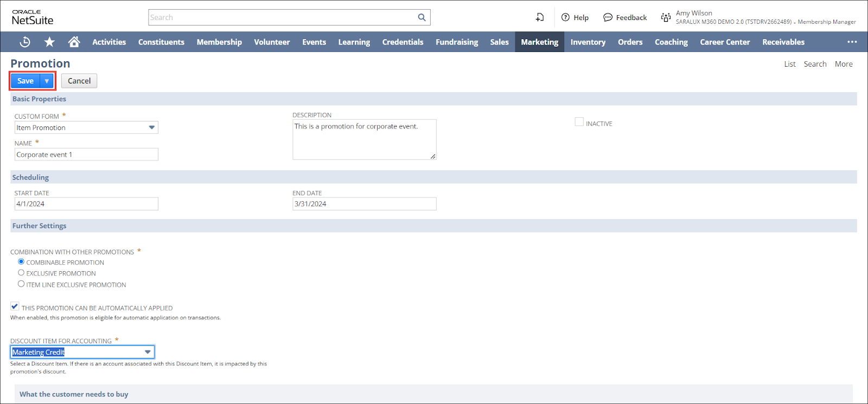868x404 pixels.
Task: Open the Recent Records clock icon
Action: coord(25,42)
